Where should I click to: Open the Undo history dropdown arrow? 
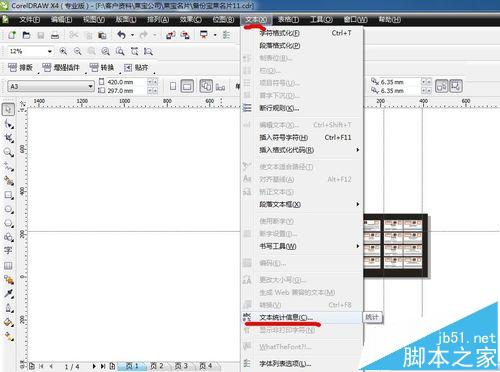(132, 35)
